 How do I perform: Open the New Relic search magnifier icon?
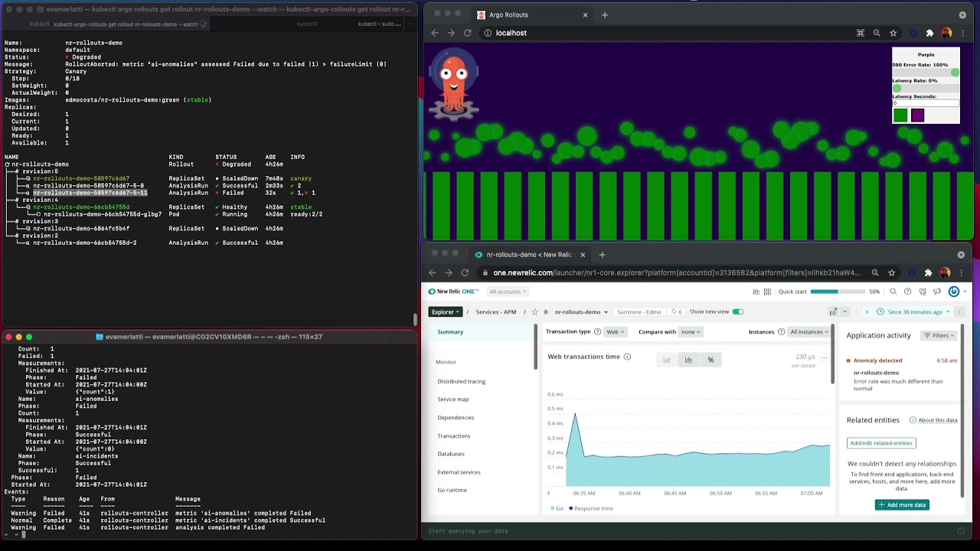(x=893, y=292)
